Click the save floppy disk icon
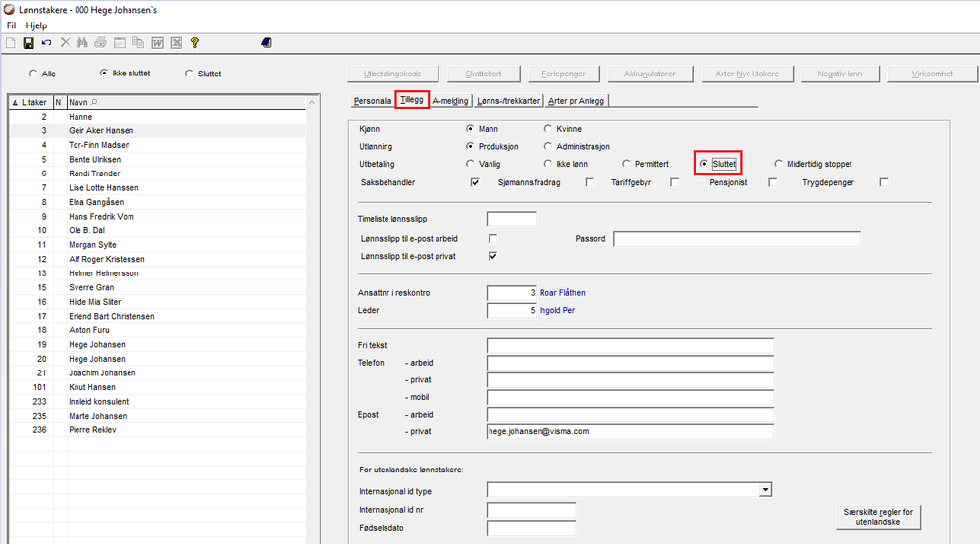 click(x=28, y=43)
